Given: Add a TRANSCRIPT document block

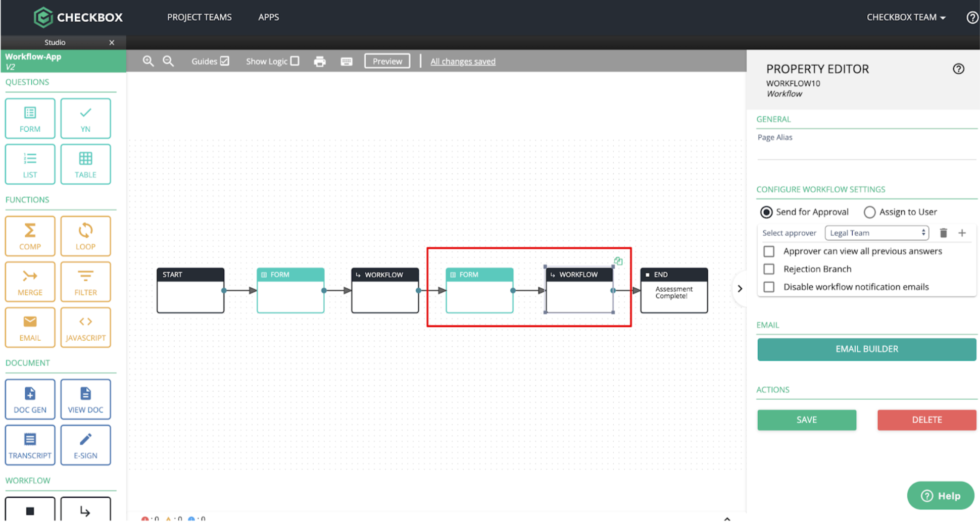Looking at the screenshot, I should [30, 445].
